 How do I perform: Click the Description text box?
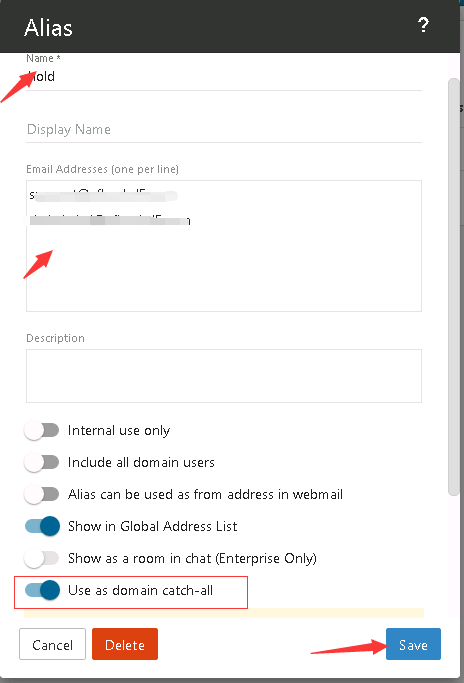224,375
